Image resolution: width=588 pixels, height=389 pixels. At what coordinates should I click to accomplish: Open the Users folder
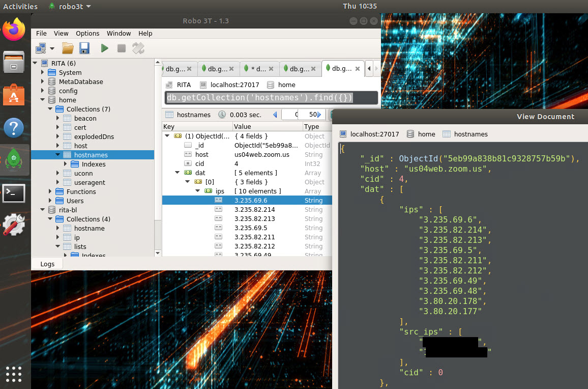point(75,201)
